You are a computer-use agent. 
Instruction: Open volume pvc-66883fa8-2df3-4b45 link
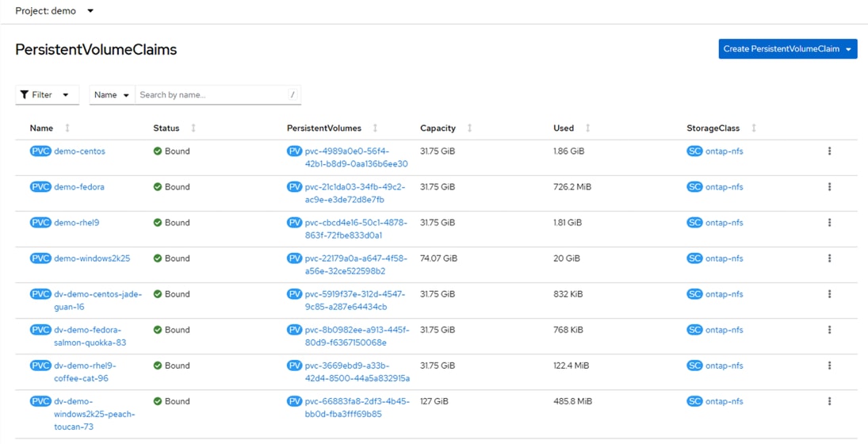point(357,408)
